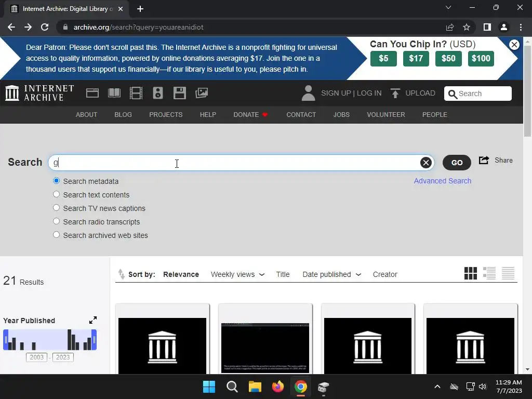Select Search TV news captions option
This screenshot has width=532, height=399.
click(56, 208)
